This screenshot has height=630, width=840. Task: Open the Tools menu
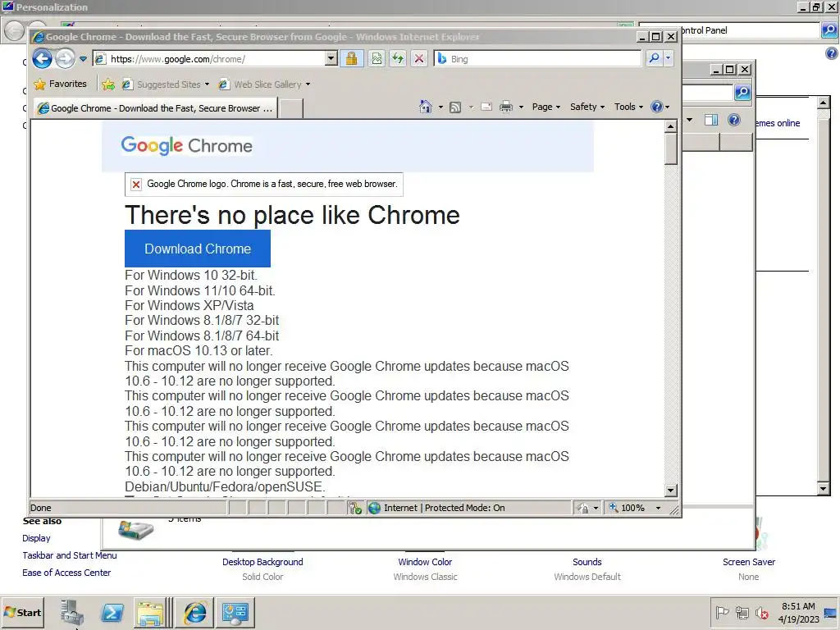[x=628, y=107]
